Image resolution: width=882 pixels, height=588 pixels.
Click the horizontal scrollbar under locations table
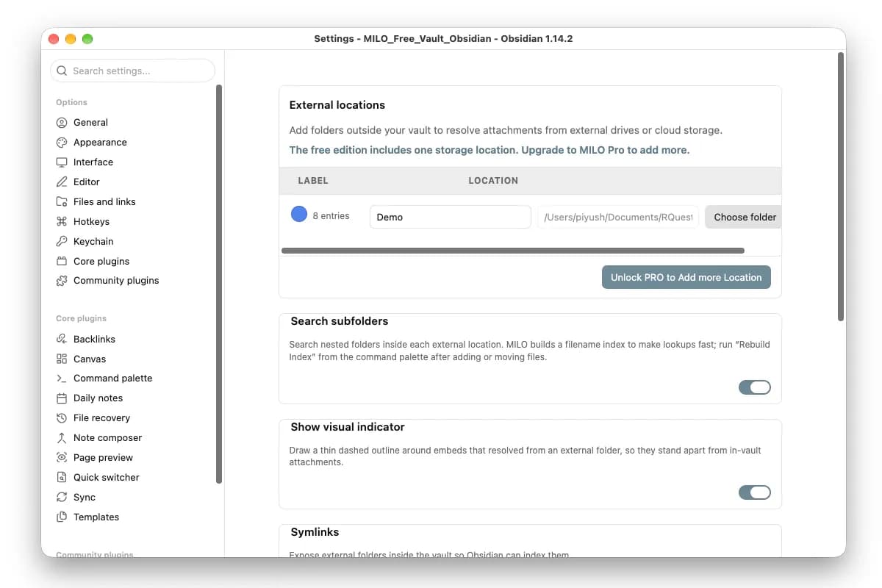click(x=513, y=251)
